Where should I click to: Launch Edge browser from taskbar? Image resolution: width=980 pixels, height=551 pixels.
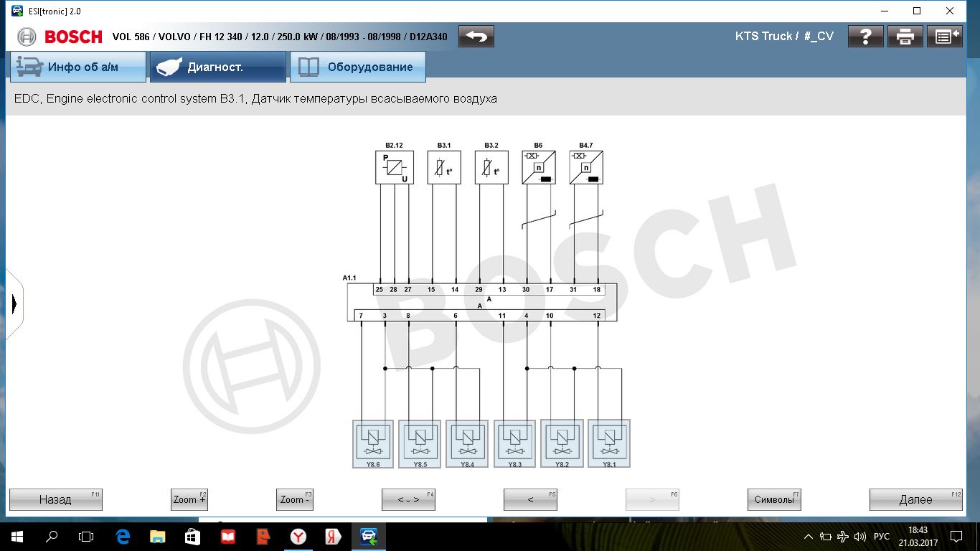click(x=123, y=537)
